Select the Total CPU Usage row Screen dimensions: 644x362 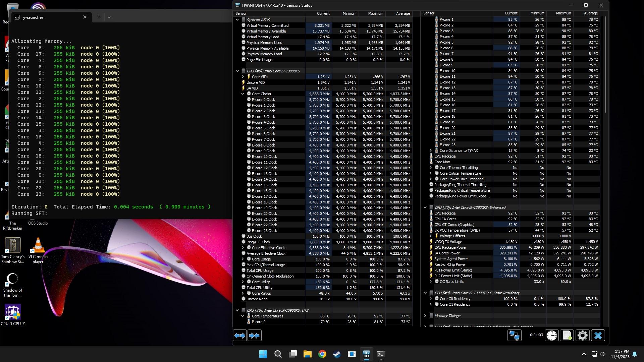click(x=323, y=270)
